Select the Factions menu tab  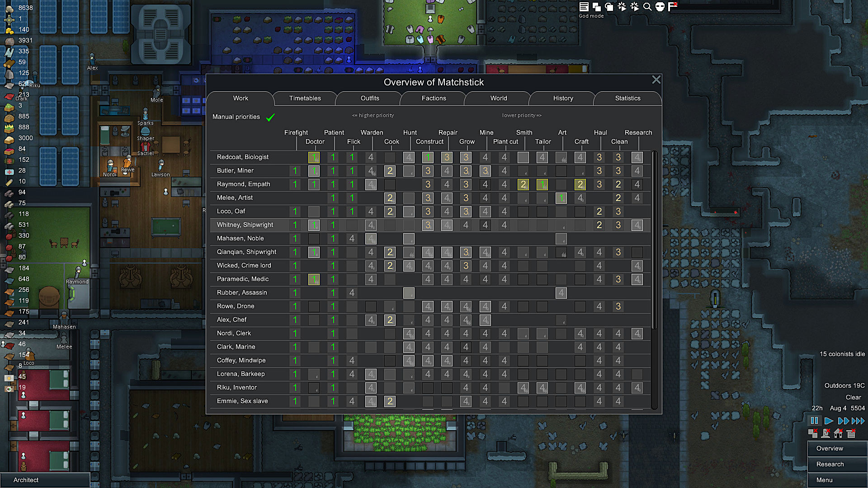click(x=434, y=98)
